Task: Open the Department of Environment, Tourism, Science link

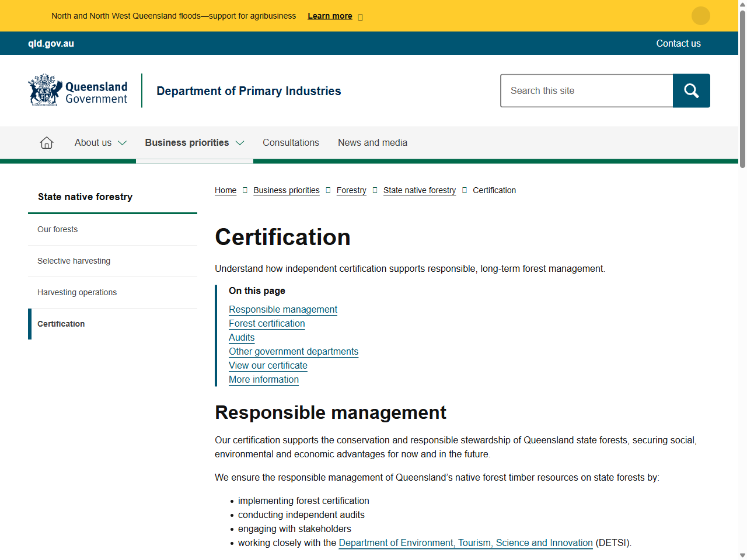Action: (x=466, y=542)
